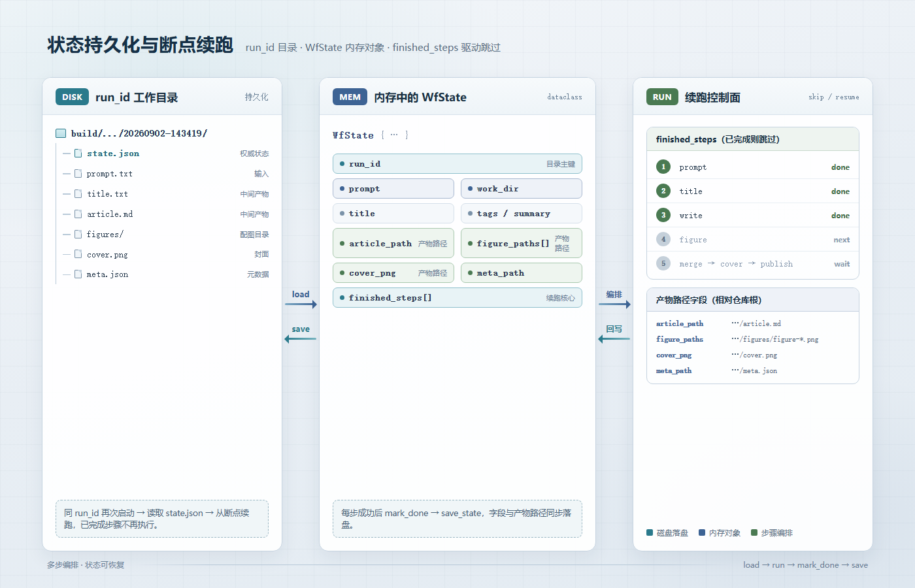This screenshot has width=915, height=588.
Task: Click the DISK badge in first panel header
Action: 72,97
